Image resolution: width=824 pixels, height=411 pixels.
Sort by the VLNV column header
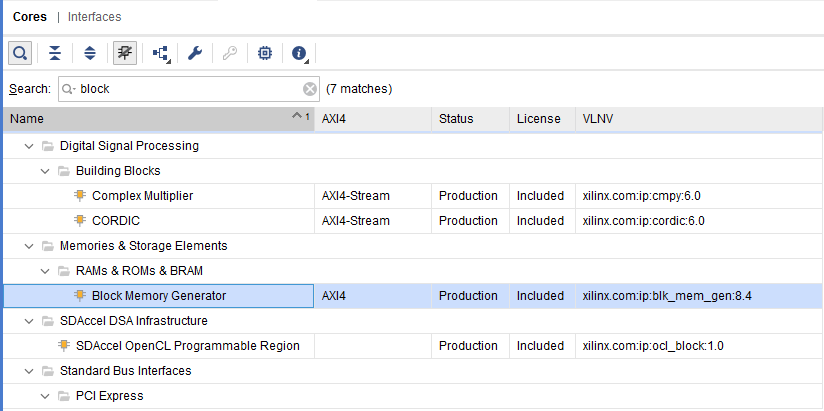pos(598,119)
